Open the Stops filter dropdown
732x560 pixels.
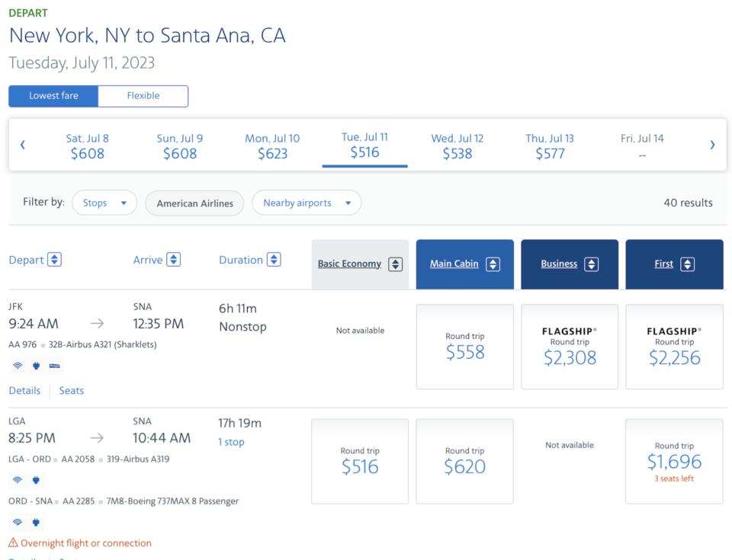click(x=104, y=203)
